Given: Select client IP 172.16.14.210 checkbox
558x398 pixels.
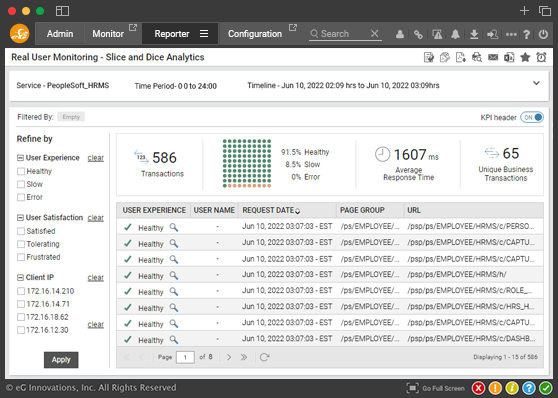Looking at the screenshot, I should coord(21,291).
